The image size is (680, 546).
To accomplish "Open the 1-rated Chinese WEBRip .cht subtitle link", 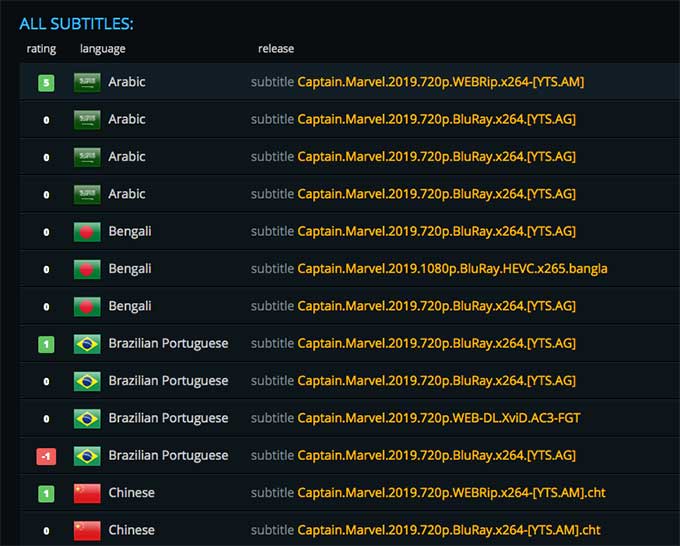I will point(451,493).
